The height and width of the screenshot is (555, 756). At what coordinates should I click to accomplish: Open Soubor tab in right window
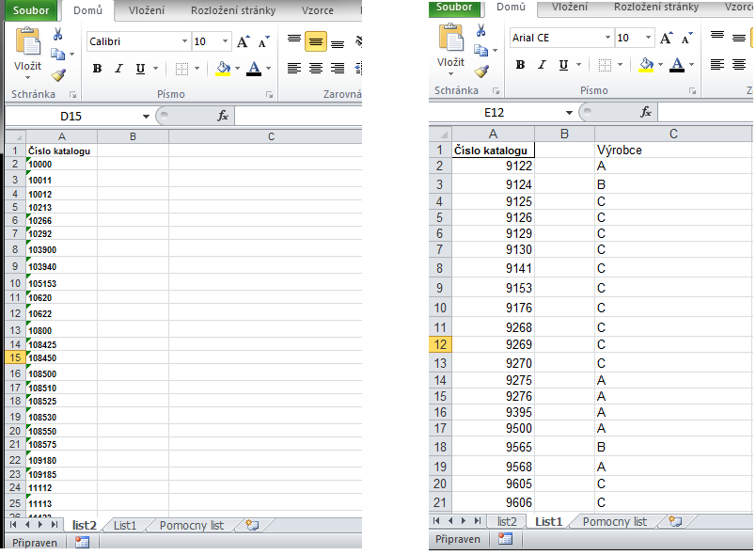coord(454,8)
